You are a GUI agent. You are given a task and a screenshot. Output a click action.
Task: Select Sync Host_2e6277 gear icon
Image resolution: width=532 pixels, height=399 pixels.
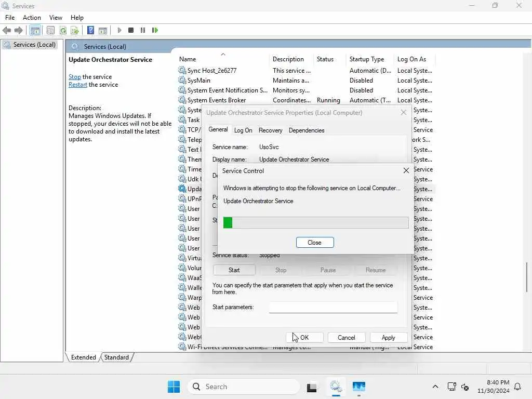182,70
